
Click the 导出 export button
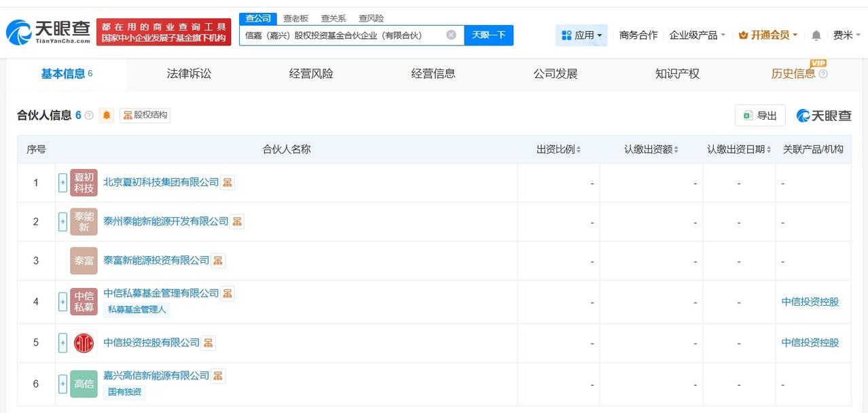(x=760, y=115)
